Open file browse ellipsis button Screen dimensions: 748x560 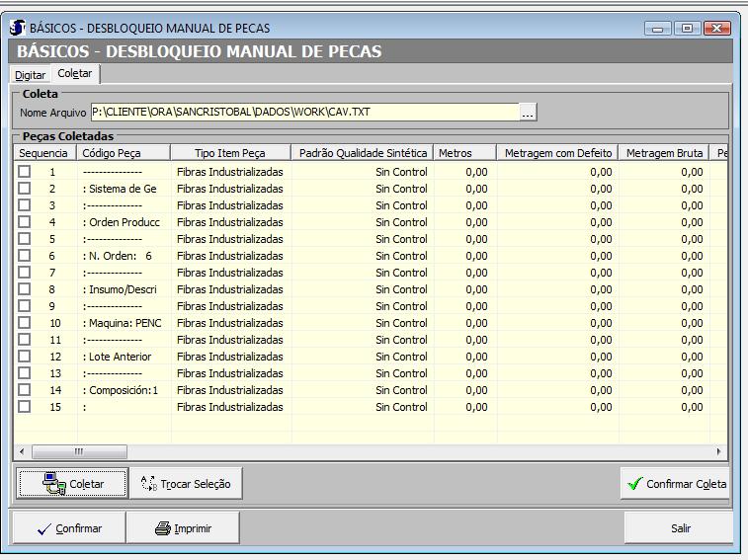coord(529,113)
